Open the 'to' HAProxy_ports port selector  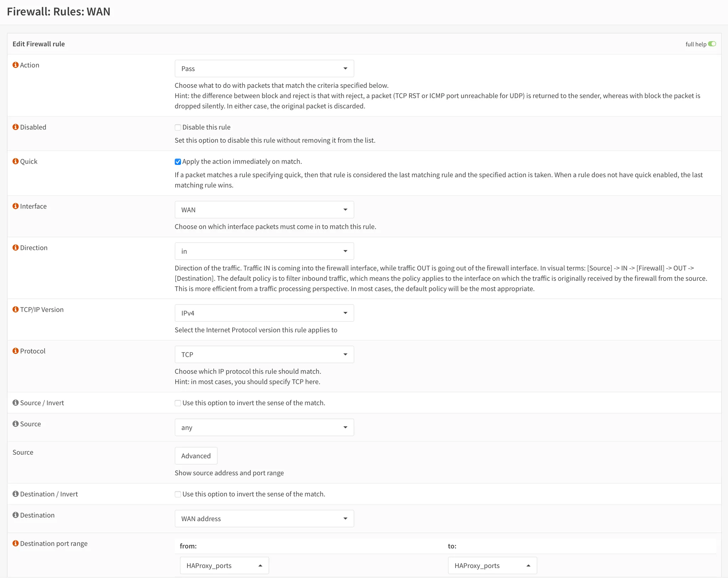492,566
